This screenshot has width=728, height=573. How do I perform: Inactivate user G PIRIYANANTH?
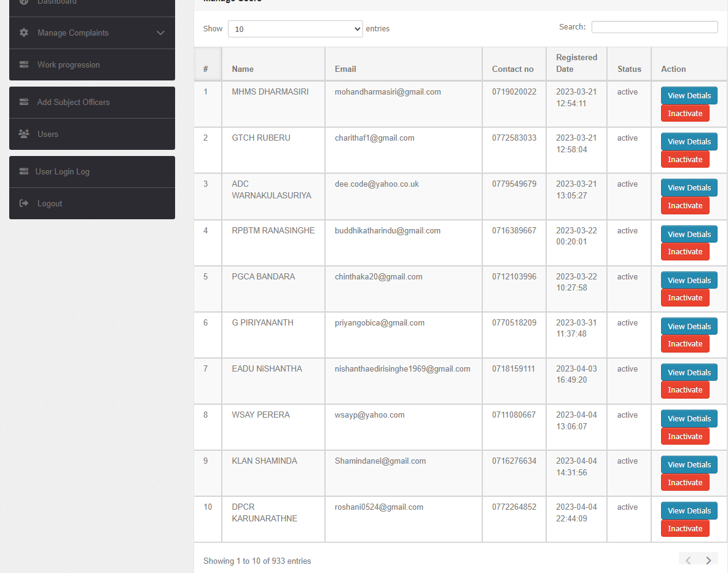(x=685, y=344)
